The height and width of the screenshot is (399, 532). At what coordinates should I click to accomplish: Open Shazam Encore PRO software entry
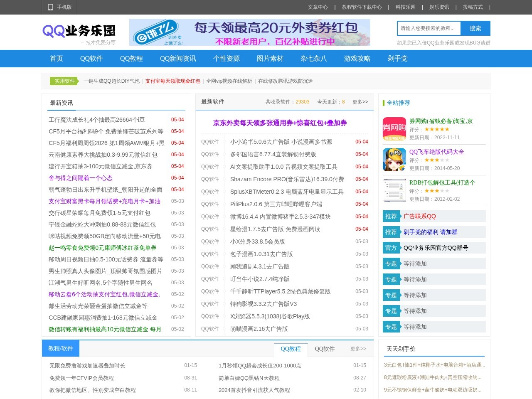click(287, 179)
